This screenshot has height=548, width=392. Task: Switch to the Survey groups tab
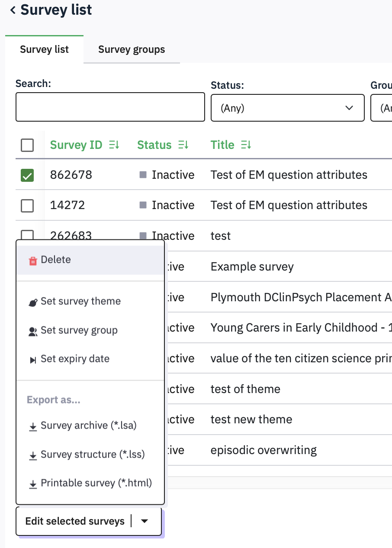(132, 49)
